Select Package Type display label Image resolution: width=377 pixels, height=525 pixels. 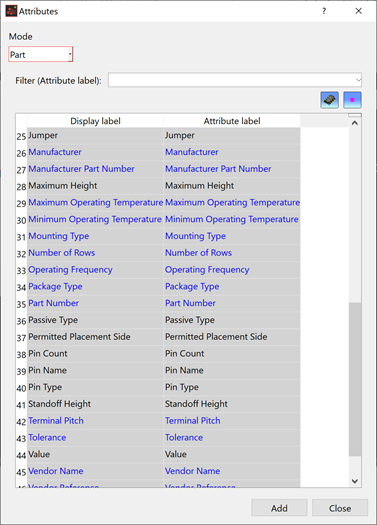[x=95, y=287]
